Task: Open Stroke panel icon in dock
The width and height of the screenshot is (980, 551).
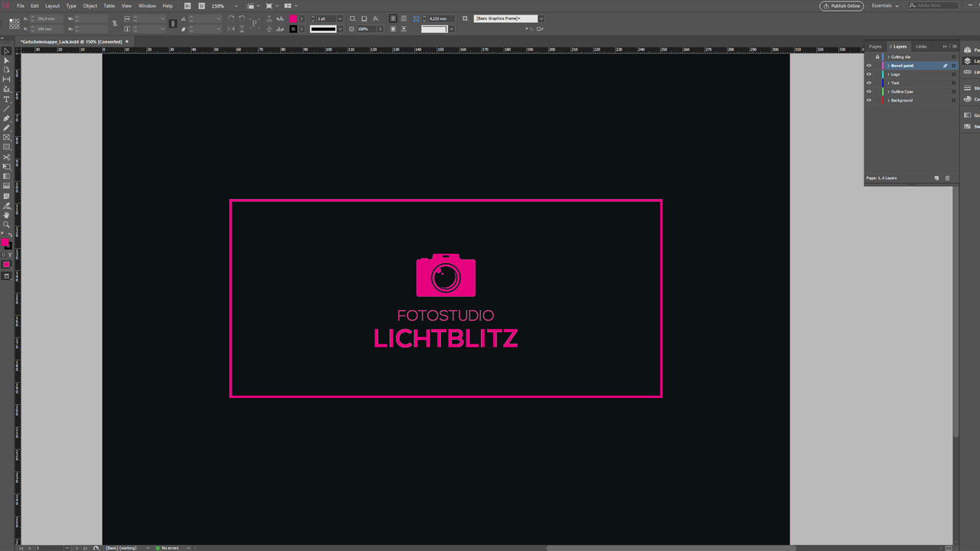Action: (x=968, y=88)
